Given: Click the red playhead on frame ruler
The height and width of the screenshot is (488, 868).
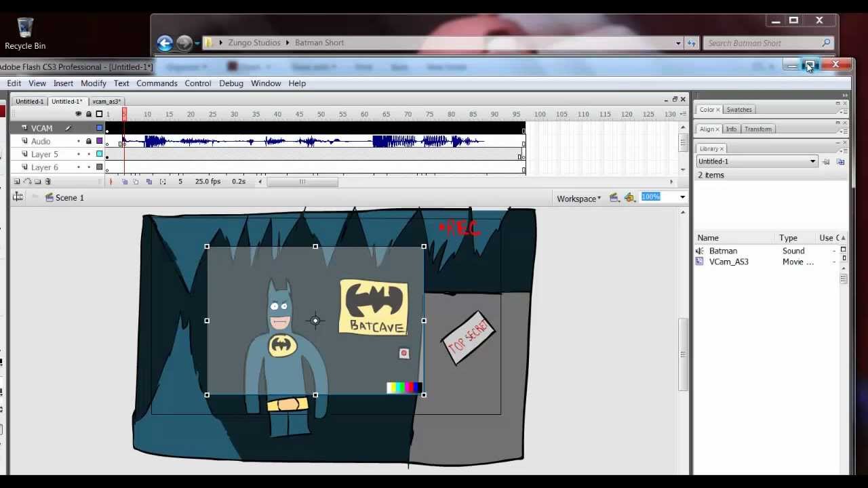Looking at the screenshot, I should [124, 113].
